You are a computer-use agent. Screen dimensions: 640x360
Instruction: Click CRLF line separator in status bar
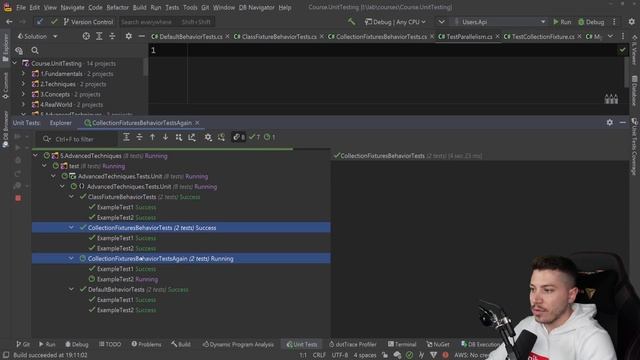[319, 355]
